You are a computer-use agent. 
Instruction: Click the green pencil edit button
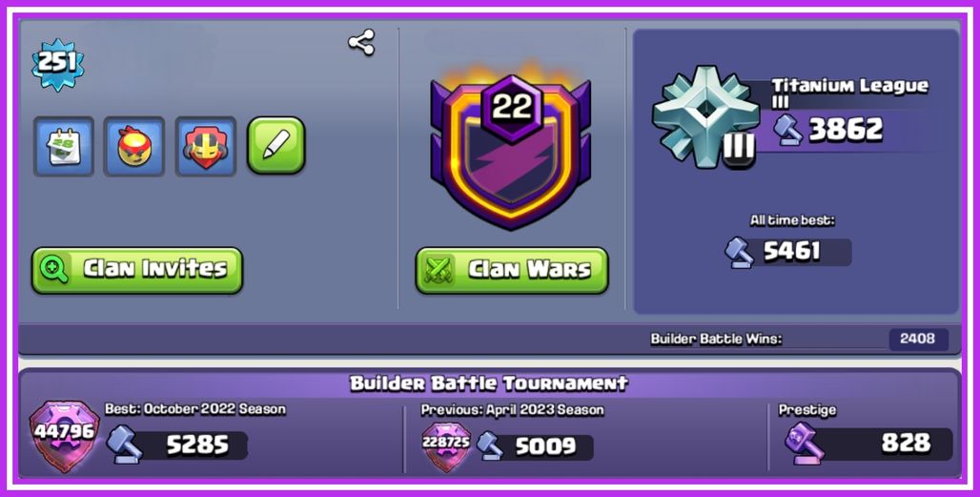click(276, 145)
